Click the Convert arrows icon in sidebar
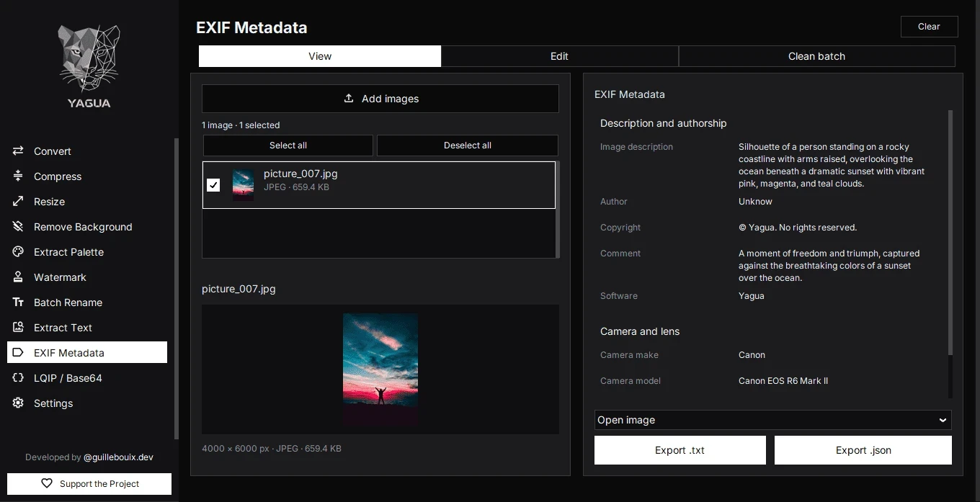The width and height of the screenshot is (980, 502). click(18, 151)
